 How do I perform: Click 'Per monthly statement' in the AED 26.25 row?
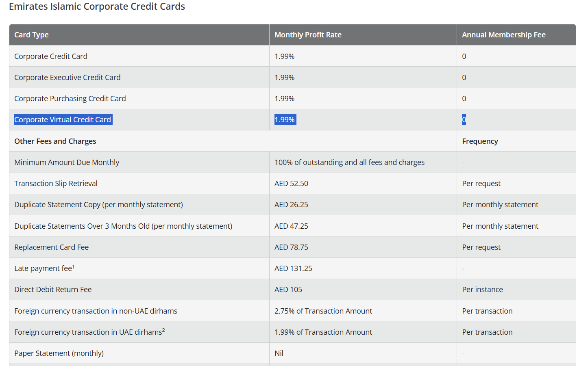click(x=500, y=205)
